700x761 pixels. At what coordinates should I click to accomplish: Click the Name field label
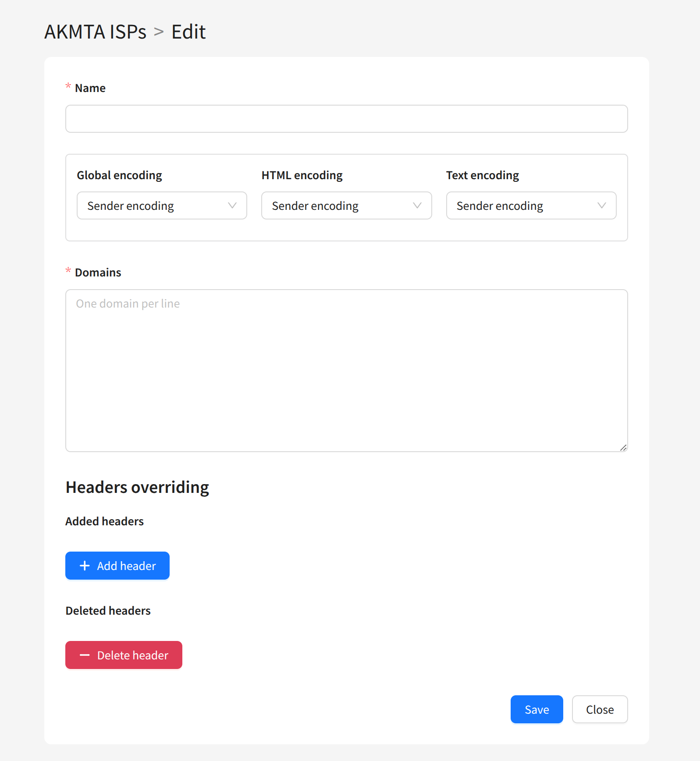(x=90, y=88)
